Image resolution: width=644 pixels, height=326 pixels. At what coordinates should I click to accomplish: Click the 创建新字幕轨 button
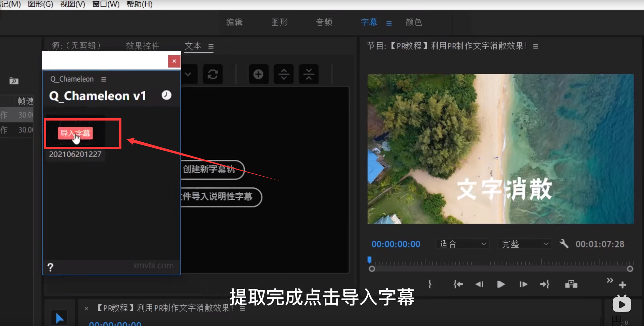pyautogui.click(x=213, y=170)
